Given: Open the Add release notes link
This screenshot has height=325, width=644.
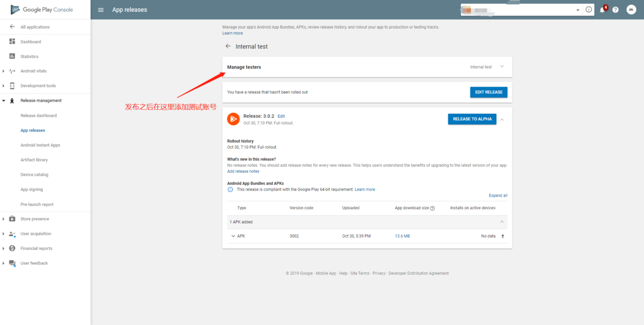Looking at the screenshot, I should point(243,171).
